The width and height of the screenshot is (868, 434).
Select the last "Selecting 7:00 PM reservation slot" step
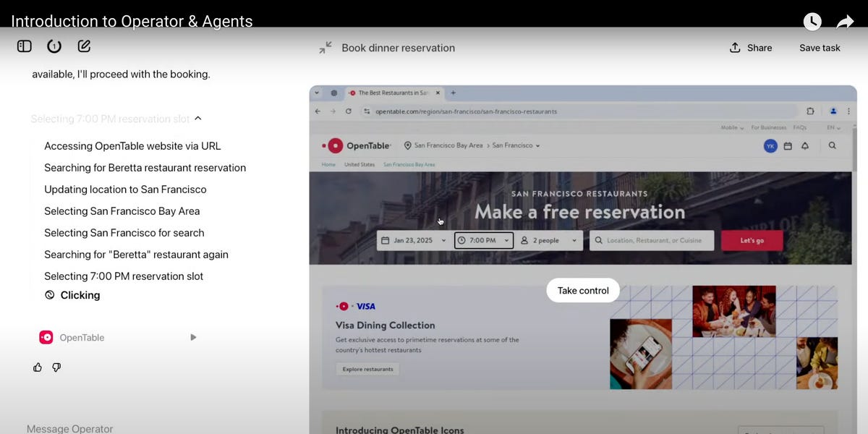(124, 276)
